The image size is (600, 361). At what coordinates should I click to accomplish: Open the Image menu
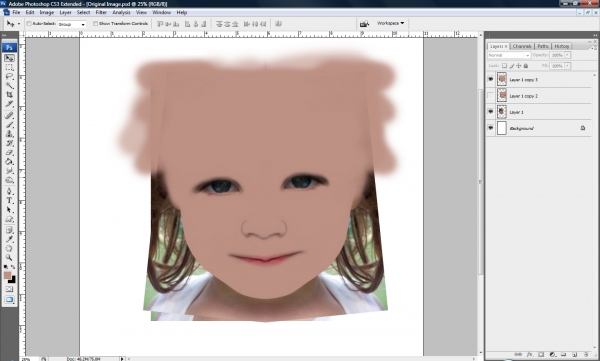pos(47,12)
